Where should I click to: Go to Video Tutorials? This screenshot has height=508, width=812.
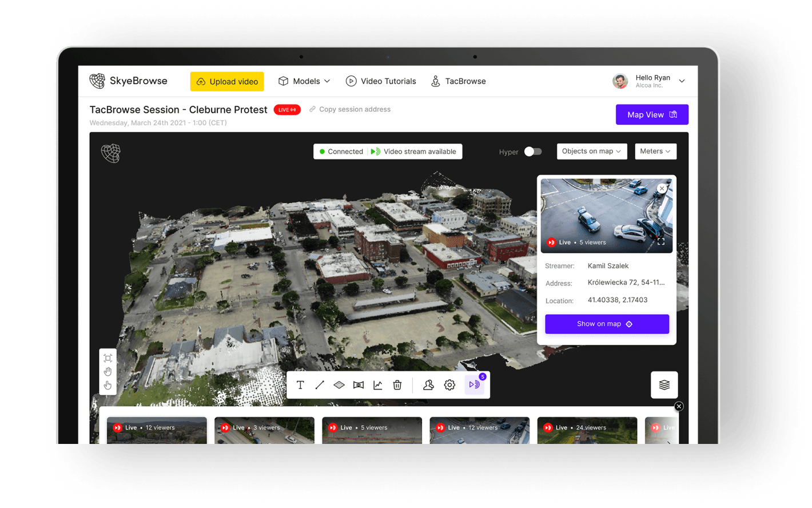pyautogui.click(x=381, y=81)
